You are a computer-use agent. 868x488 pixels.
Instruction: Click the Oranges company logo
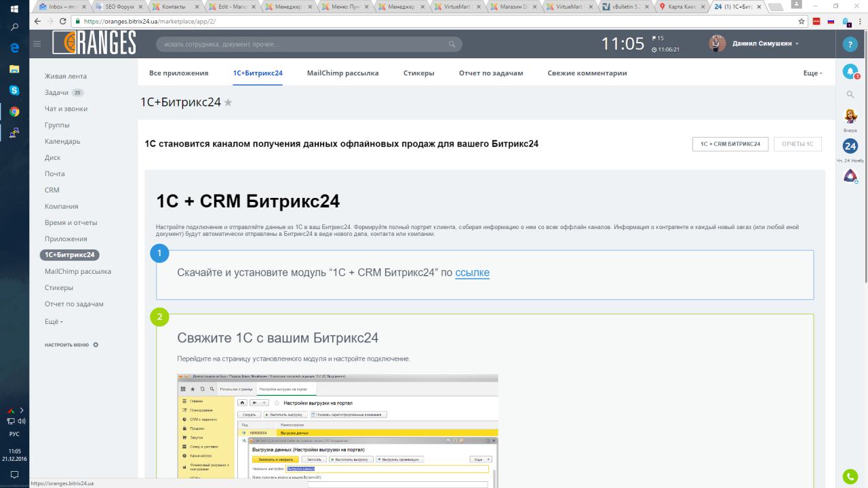pos(94,43)
